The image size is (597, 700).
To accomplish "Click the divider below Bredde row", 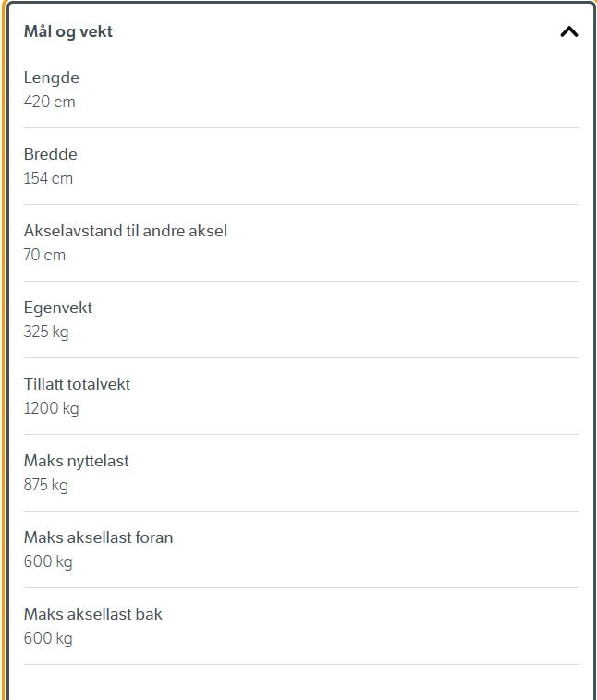I will point(301,204).
